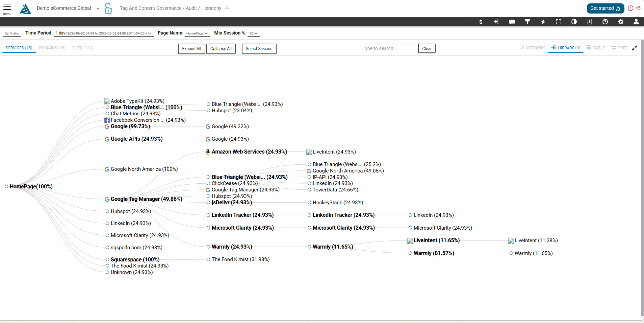This screenshot has width=644, height=323.
Task: Click the HockeyStack (24.93%) node label
Action: [338, 203]
